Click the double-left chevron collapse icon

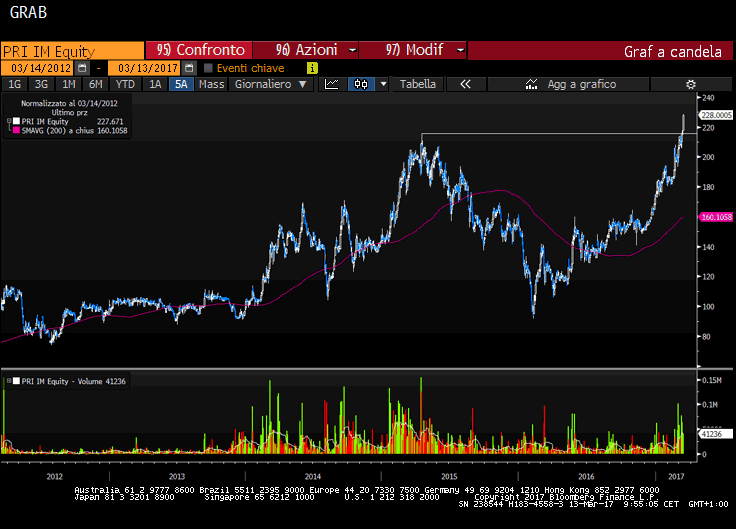[x=465, y=85]
